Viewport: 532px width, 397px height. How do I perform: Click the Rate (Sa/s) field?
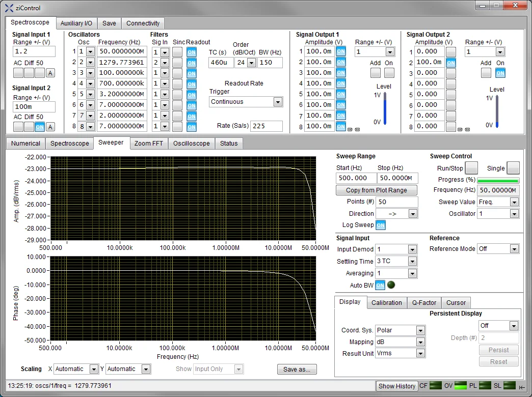[x=267, y=126]
